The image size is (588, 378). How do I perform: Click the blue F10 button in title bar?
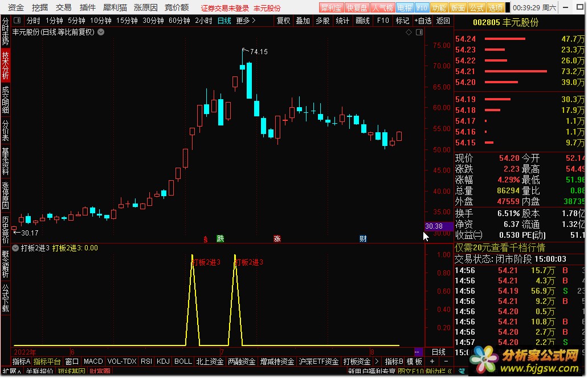click(x=422, y=8)
